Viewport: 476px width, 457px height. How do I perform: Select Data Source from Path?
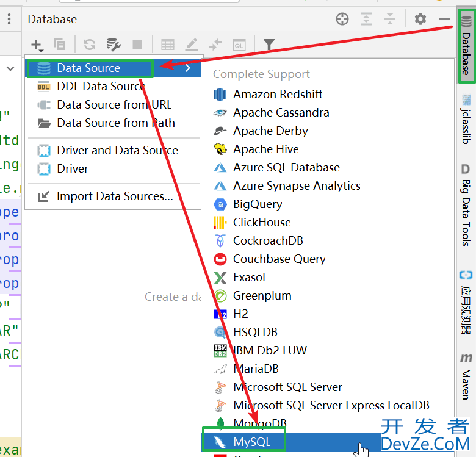coord(113,123)
